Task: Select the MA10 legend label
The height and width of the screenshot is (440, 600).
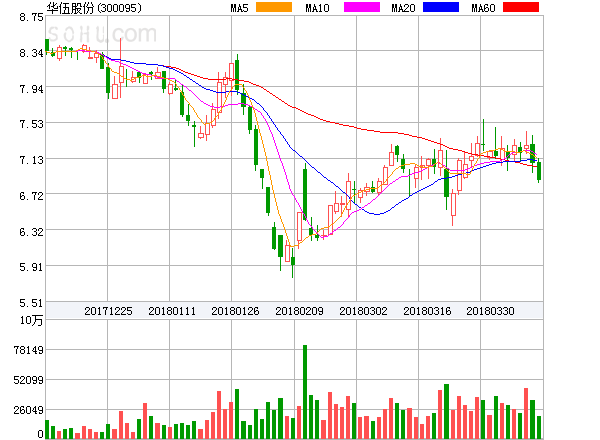Action: point(317,8)
